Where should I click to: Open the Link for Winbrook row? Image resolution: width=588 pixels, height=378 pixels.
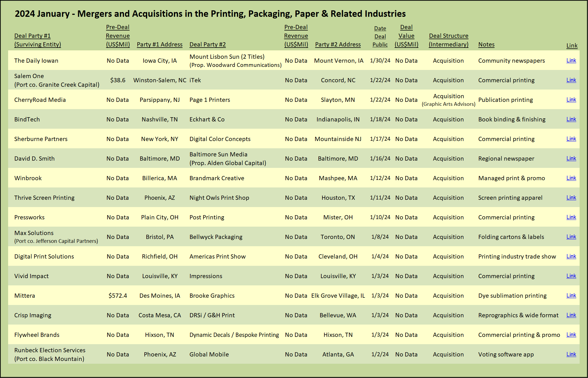click(x=571, y=178)
